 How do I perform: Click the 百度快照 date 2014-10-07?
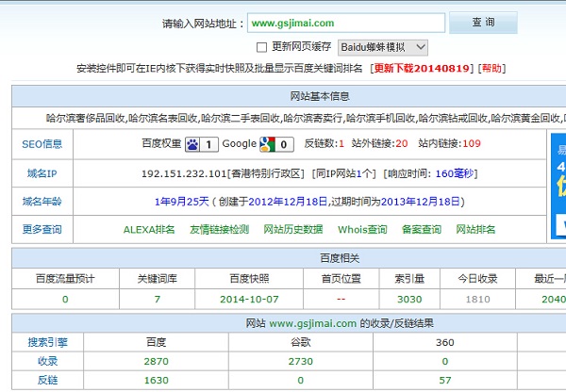(x=249, y=300)
